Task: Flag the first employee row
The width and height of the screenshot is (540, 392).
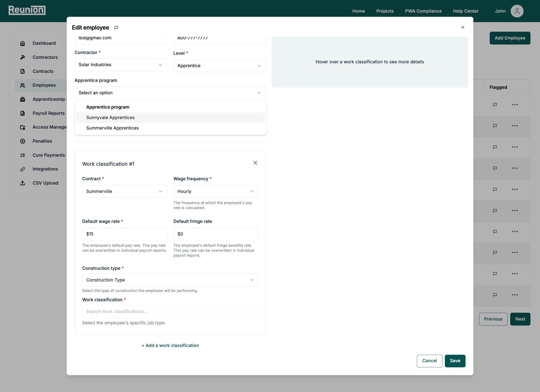Action: click(x=495, y=104)
